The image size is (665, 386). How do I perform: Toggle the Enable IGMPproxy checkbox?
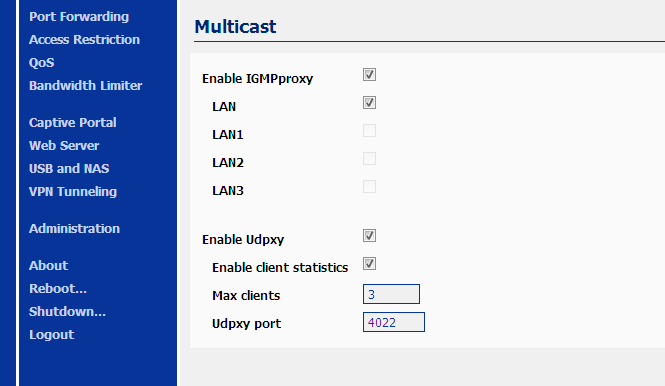[369, 75]
